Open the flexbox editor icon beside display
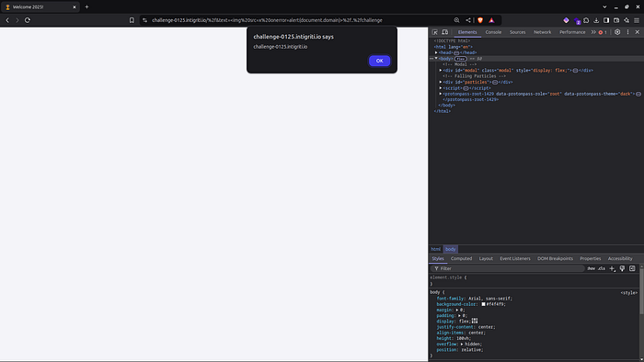This screenshot has width=644, height=362. tap(475, 321)
